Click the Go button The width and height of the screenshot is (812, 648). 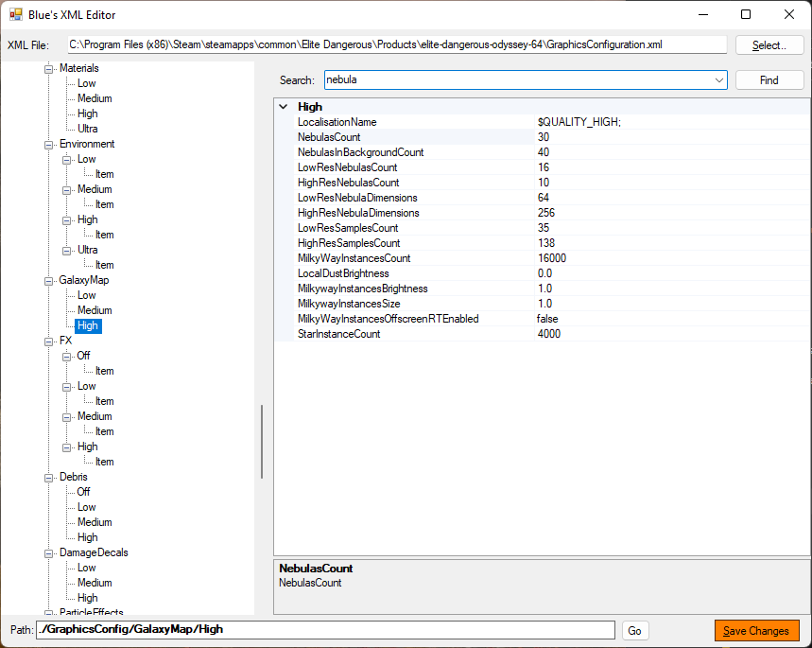[x=634, y=631]
